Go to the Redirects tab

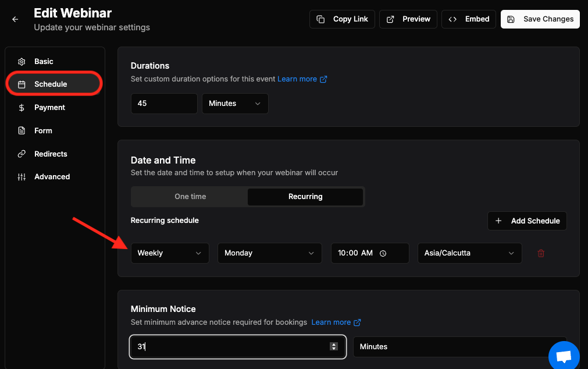click(x=55, y=154)
